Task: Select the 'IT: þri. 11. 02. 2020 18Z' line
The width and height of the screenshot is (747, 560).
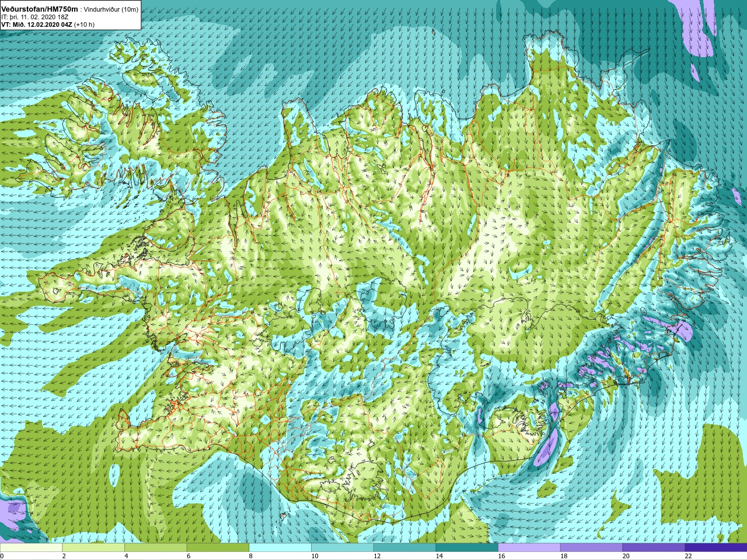Action: (x=36, y=17)
